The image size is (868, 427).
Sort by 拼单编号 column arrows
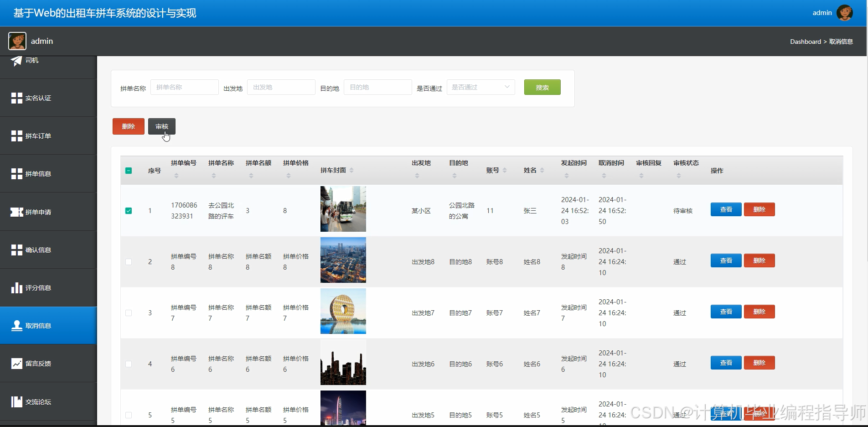pos(176,176)
